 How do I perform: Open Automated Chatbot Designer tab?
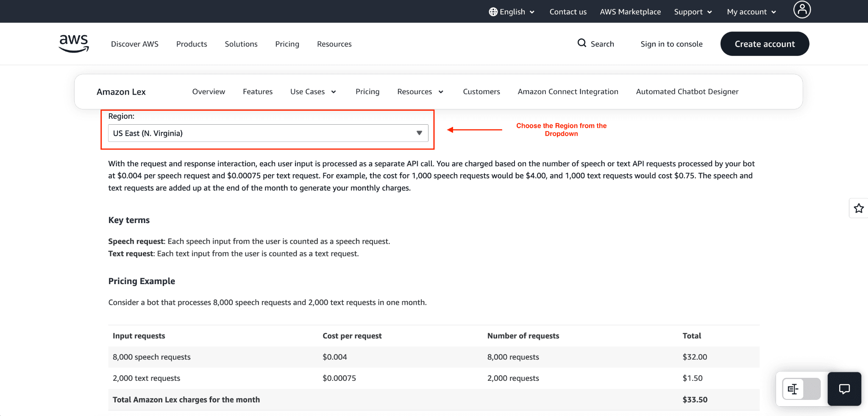687,92
